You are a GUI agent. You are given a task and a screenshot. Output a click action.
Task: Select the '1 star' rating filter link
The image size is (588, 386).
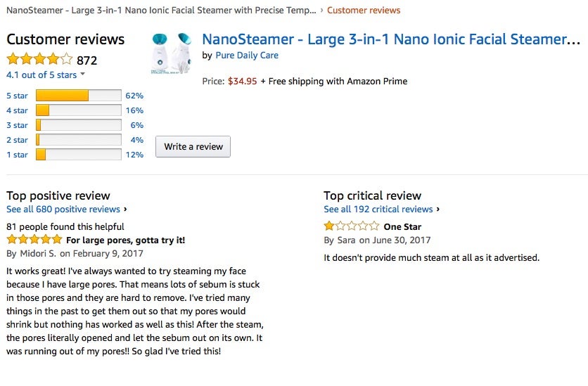18,155
